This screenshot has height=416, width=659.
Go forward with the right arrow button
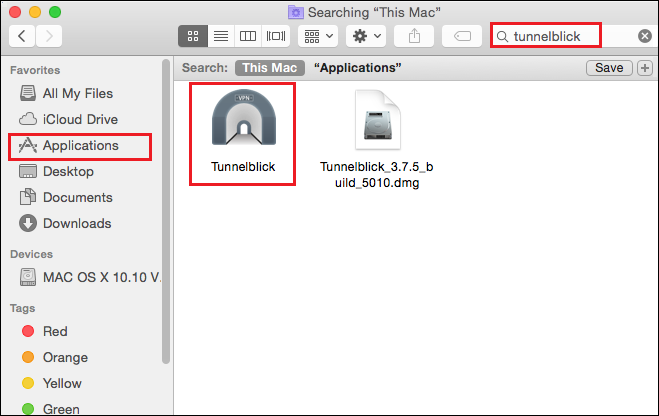coord(49,36)
